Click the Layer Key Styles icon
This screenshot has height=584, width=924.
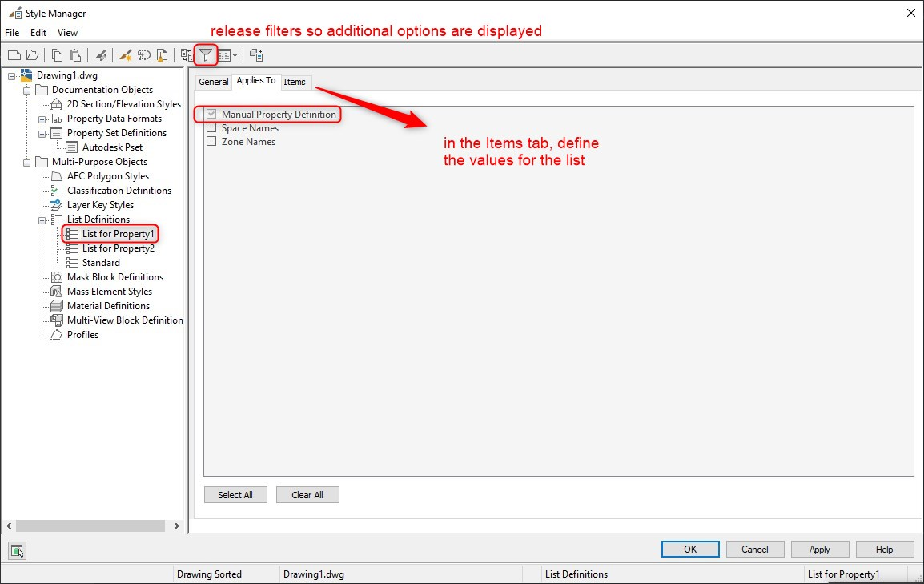click(x=57, y=205)
